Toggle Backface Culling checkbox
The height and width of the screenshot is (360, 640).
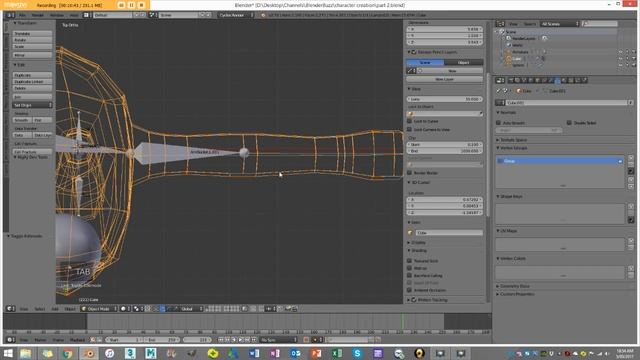pos(409,275)
